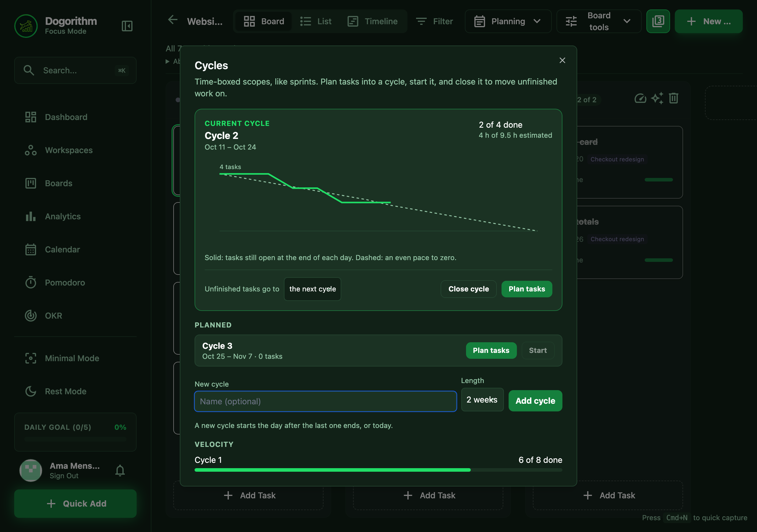This screenshot has width=757, height=532.
Task: Click the back arrow next to Websi...
Action: pos(173,20)
